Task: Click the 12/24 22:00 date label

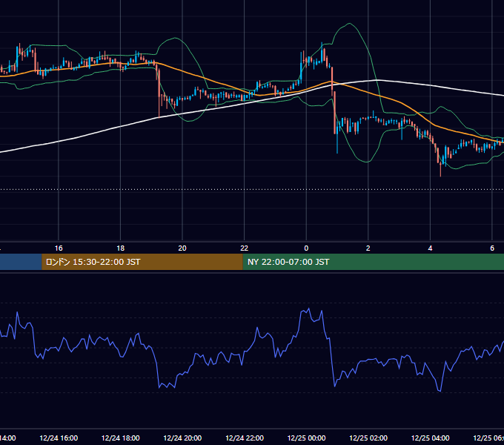Action: [x=245, y=438]
